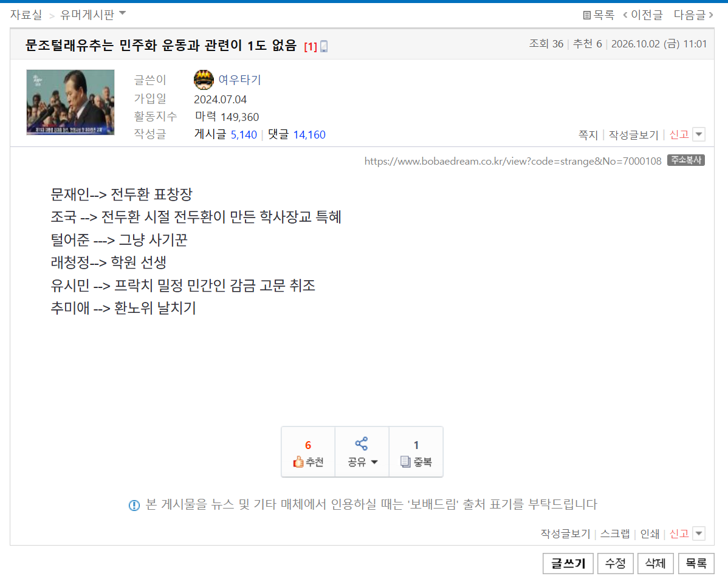The image size is (728, 576).
Task: Click the author's avatar icon next to 여우타기
Action: 204,80
